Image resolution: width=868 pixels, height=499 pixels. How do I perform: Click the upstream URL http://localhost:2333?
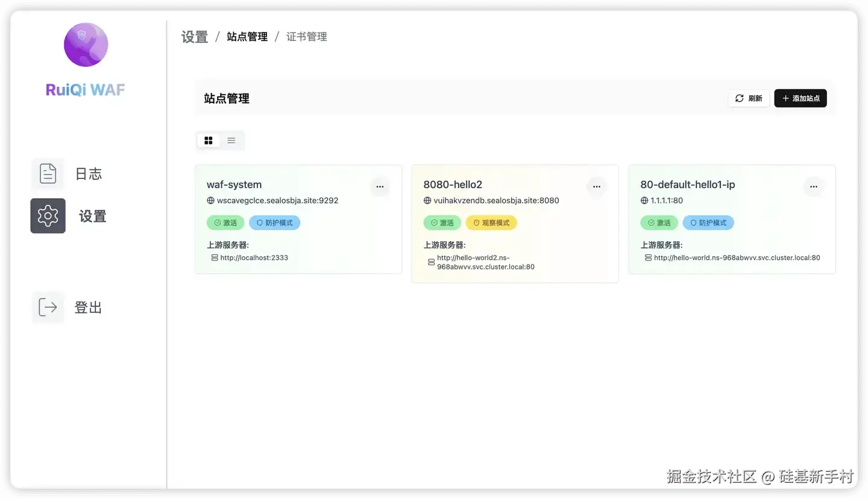(254, 257)
